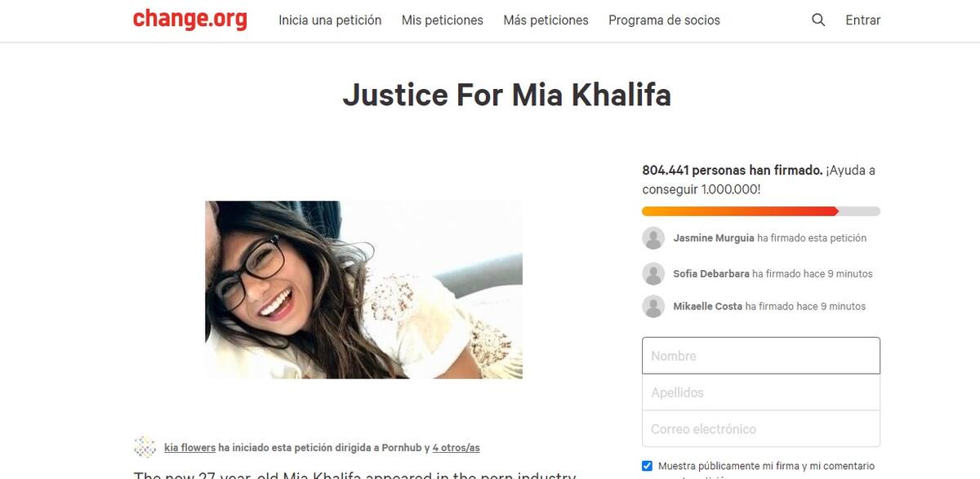The width and height of the screenshot is (980, 479).
Task: Open Mis peticiones in the navigation
Action: pos(443,20)
